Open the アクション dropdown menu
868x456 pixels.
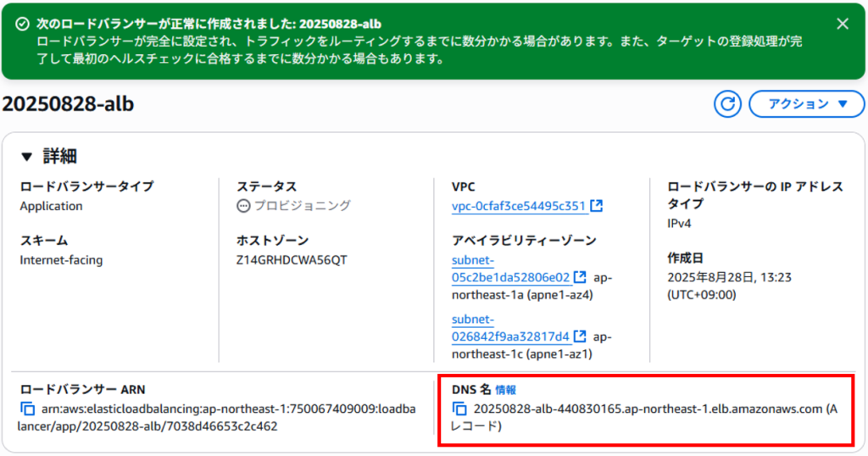tap(807, 104)
